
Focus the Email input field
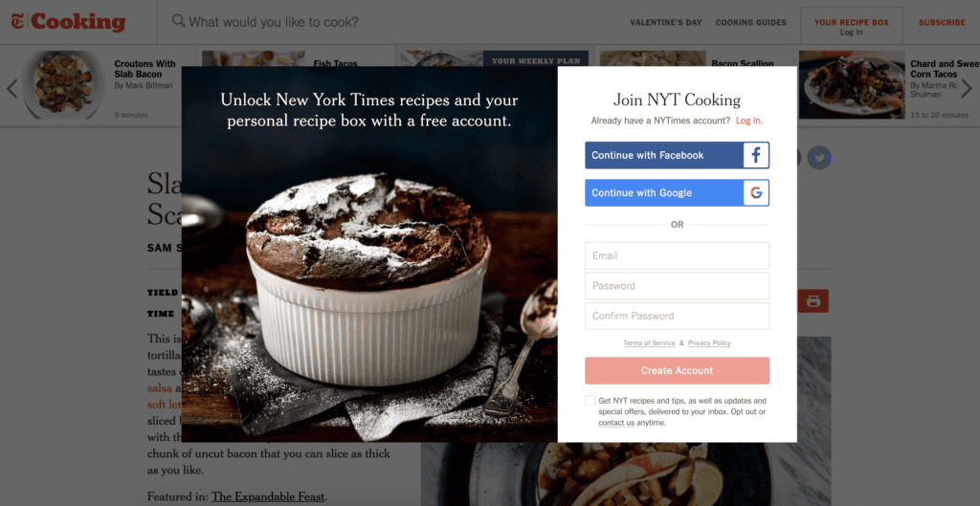coord(677,255)
